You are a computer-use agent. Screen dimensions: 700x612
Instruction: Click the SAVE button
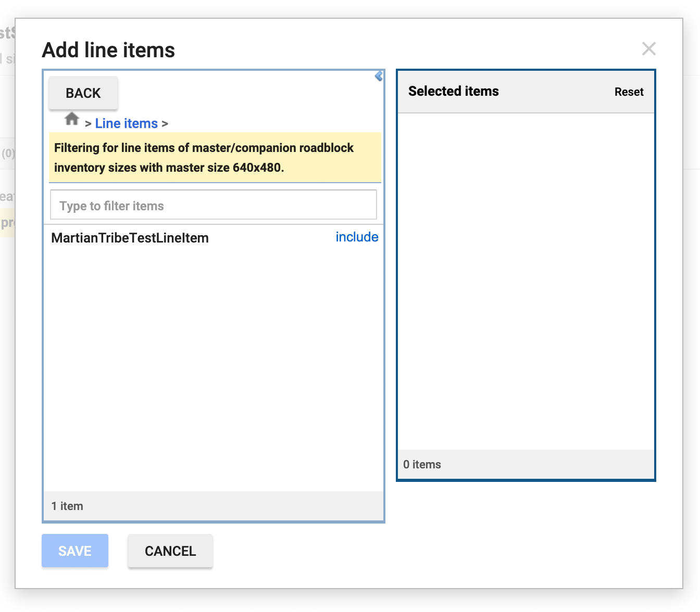(74, 551)
